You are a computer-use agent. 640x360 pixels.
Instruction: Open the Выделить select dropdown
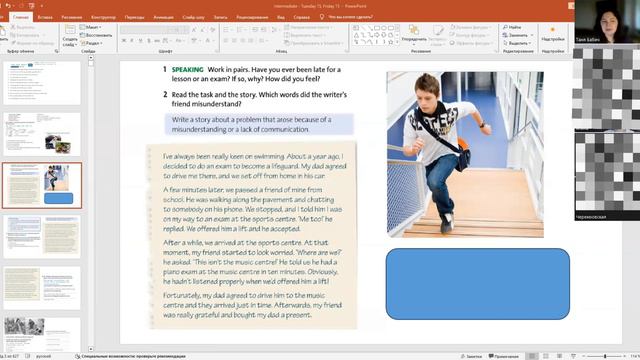(x=517, y=43)
